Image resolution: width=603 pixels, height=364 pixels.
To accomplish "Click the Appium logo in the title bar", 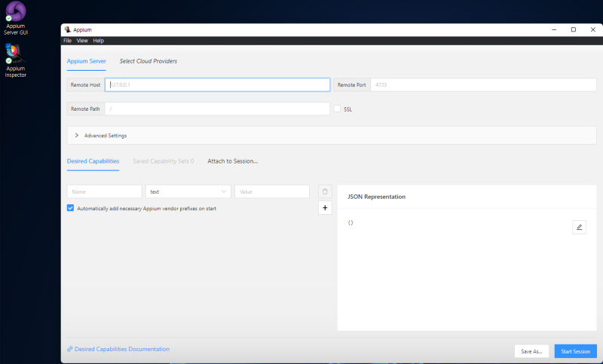I will point(68,29).
